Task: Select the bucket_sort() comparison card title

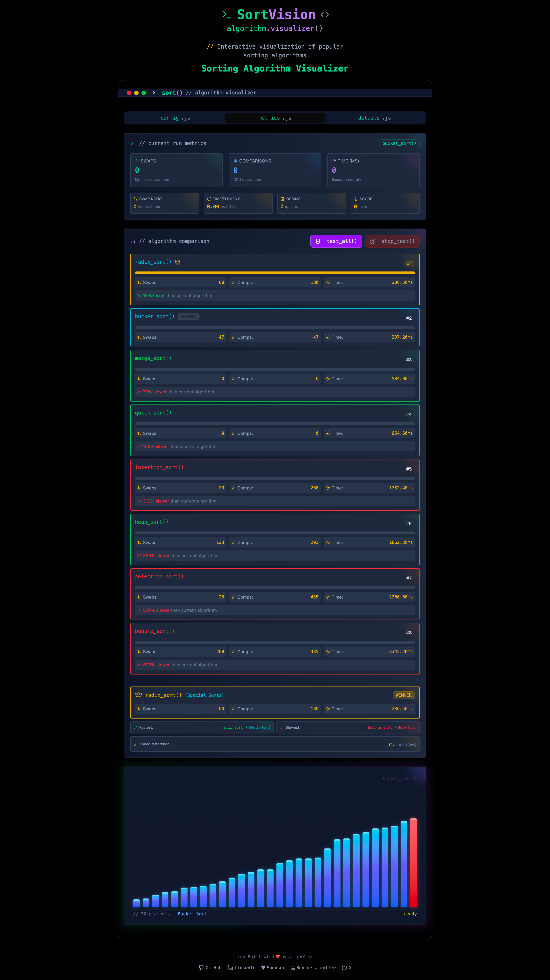Action: coord(155,317)
